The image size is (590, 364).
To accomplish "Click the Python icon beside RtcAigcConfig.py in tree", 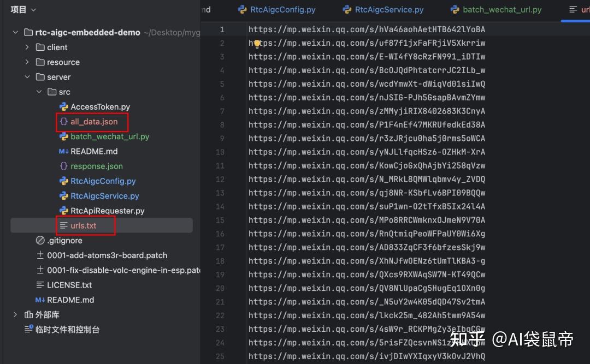I will coord(63,181).
